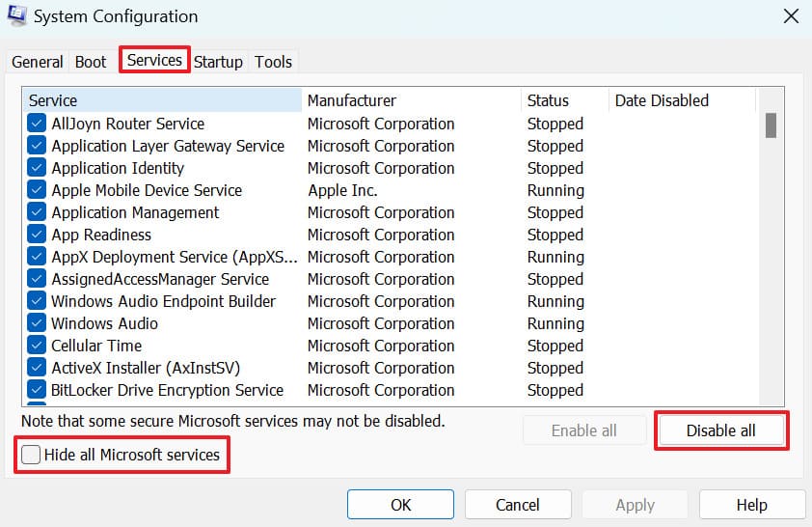This screenshot has height=527, width=812.
Task: Select ActiveX Installer (AxInstSV) name text
Action: (x=146, y=368)
